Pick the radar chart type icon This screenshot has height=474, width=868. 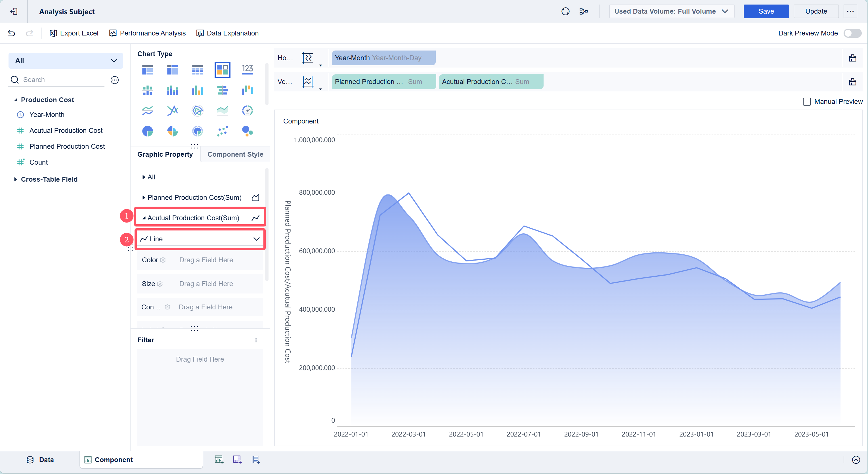coord(198,110)
